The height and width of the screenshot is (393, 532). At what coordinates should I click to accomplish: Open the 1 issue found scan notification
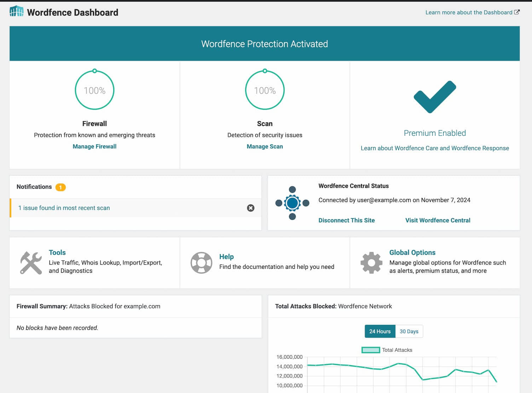point(64,208)
